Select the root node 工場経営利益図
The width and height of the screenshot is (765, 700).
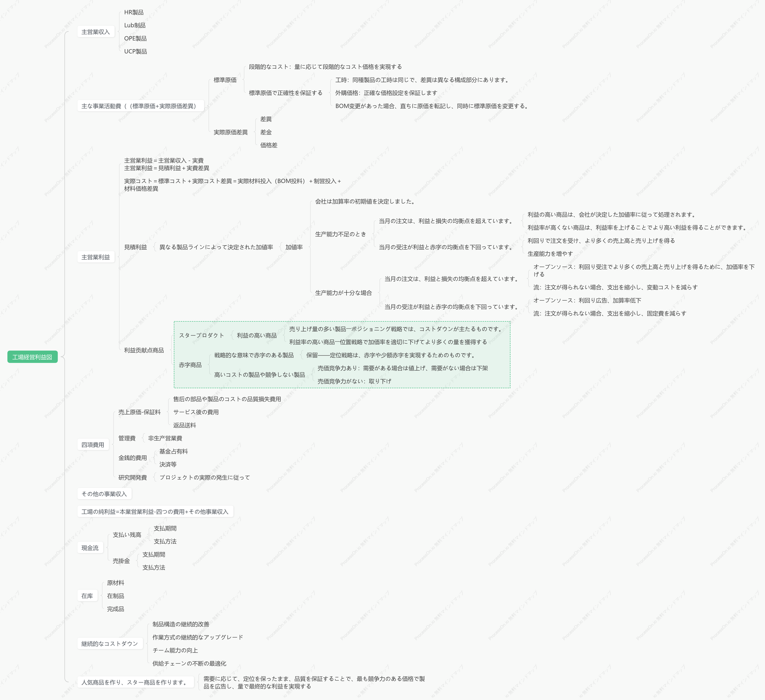(32, 357)
